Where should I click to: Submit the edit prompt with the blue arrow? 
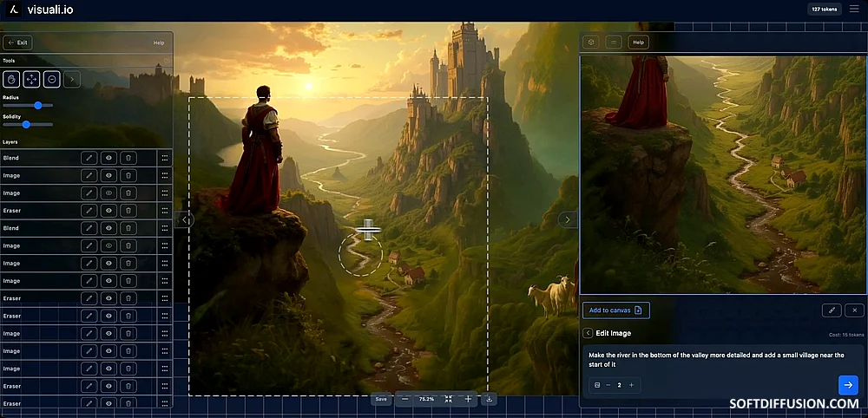[848, 385]
